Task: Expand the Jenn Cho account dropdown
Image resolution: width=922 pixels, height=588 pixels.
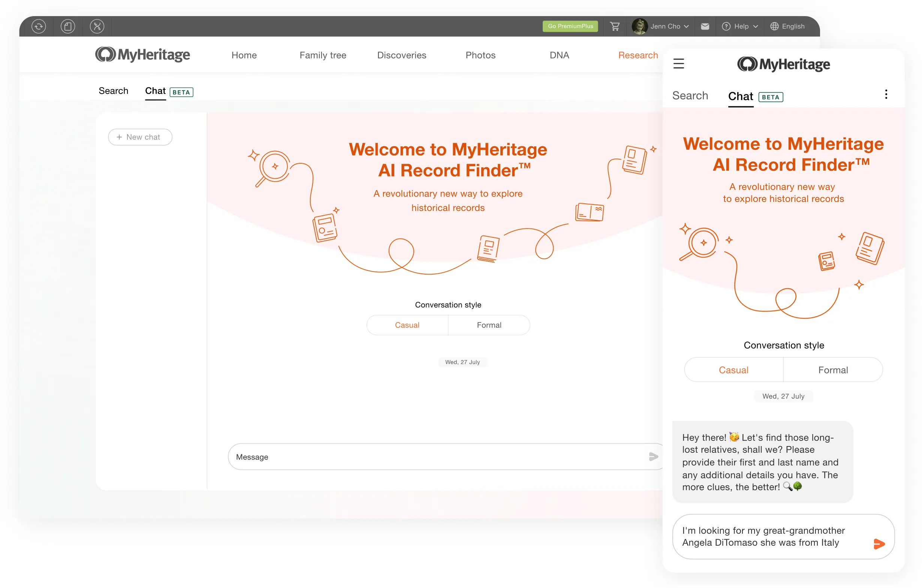Action: [687, 26]
